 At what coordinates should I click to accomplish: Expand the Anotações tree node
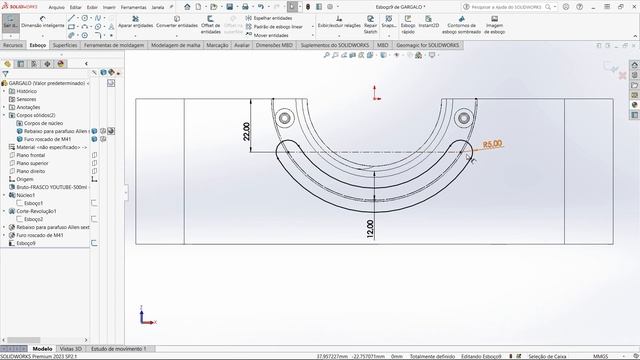click(x=4, y=107)
